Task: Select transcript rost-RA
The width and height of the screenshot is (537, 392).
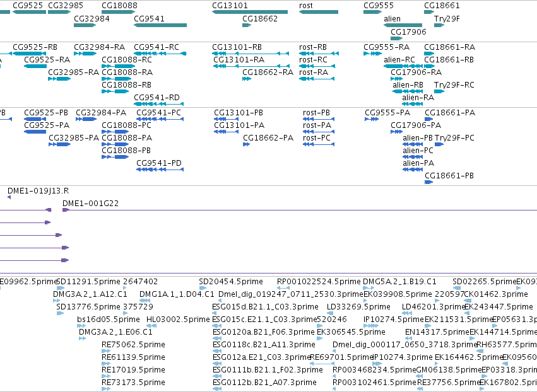Action: (317, 79)
